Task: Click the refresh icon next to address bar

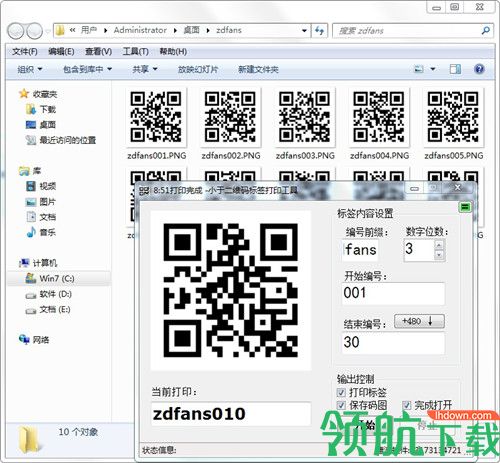Action: 320,31
